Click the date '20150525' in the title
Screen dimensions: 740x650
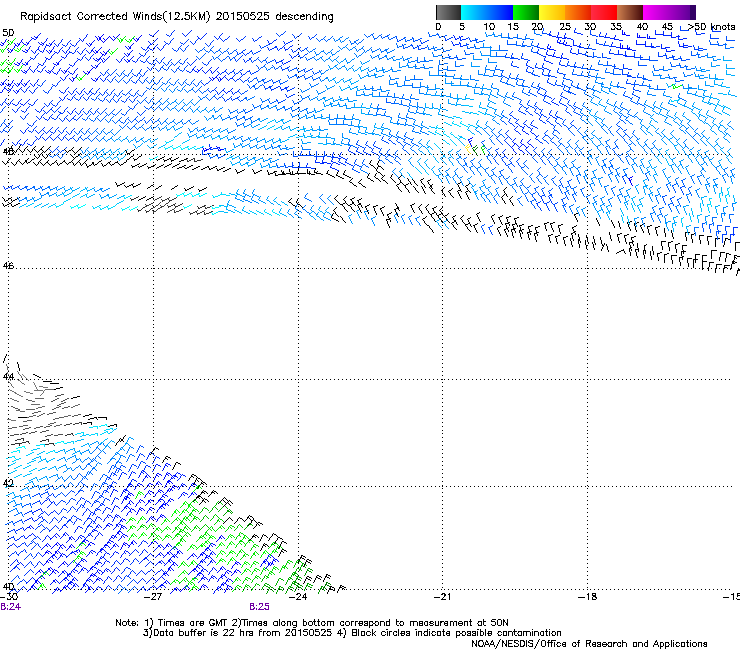tap(243, 17)
